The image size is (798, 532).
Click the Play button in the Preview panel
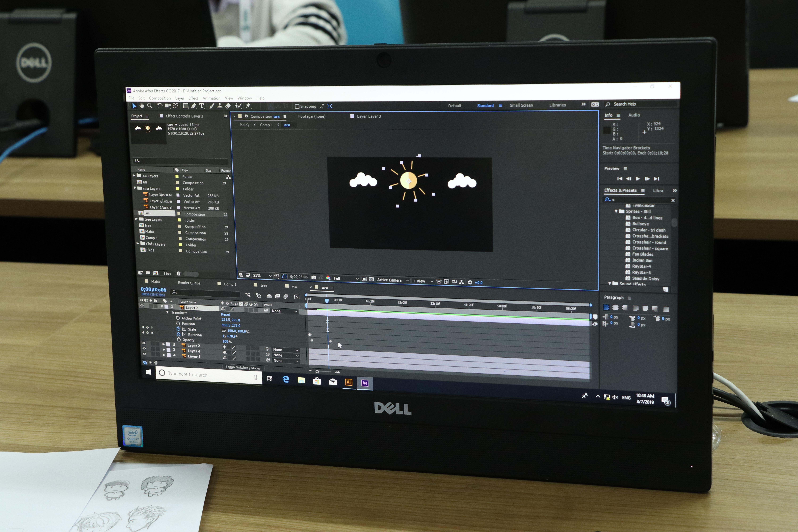point(638,178)
